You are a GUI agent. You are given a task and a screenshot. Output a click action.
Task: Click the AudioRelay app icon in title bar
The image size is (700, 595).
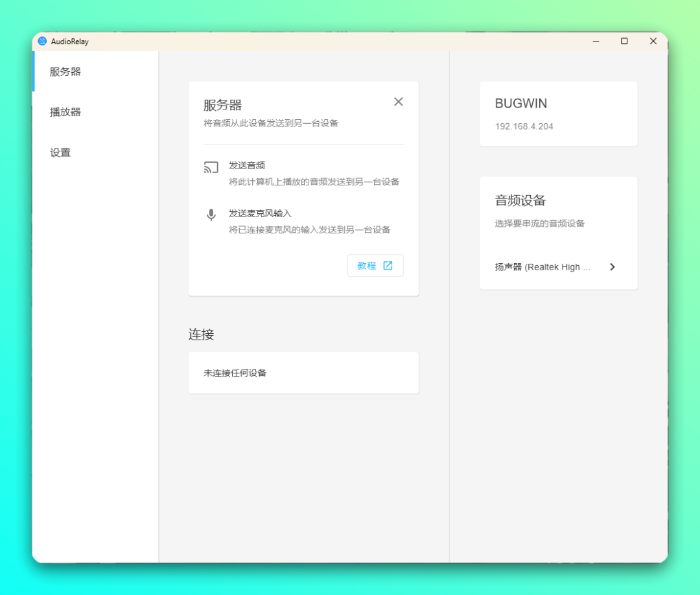click(43, 41)
